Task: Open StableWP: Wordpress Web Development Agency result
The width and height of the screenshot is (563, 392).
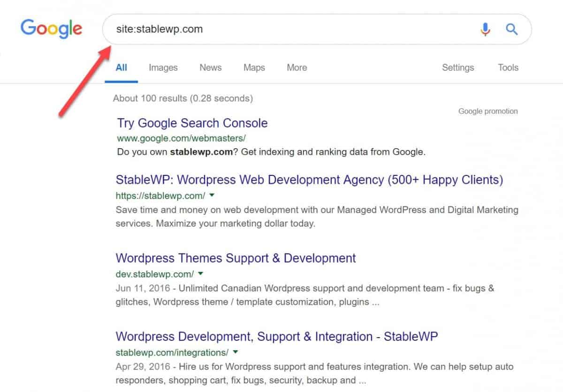Action: (309, 180)
